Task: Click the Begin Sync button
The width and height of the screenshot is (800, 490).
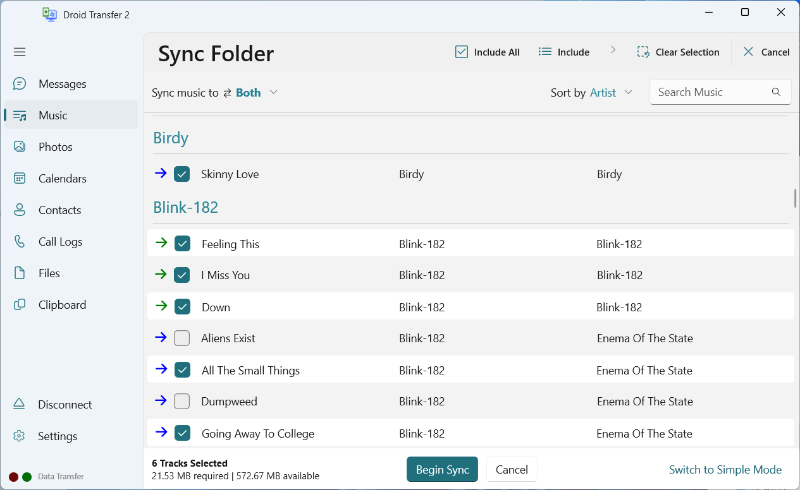Action: 442,470
